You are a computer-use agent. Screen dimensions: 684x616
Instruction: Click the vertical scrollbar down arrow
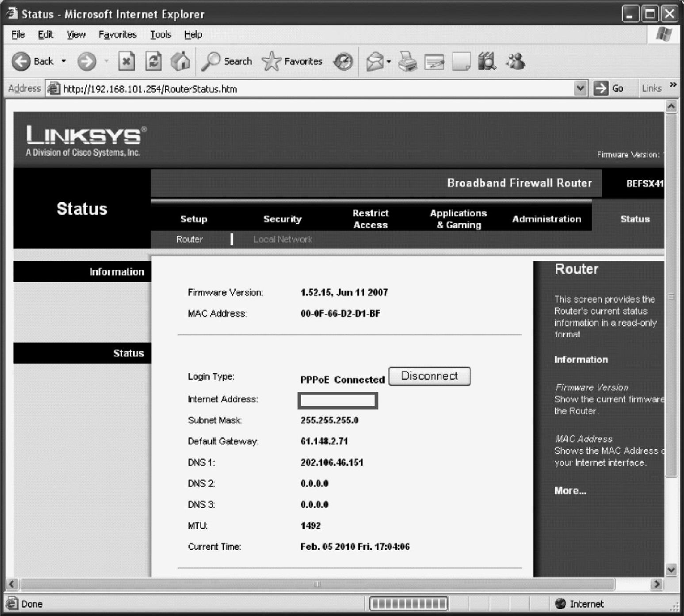coord(671,570)
